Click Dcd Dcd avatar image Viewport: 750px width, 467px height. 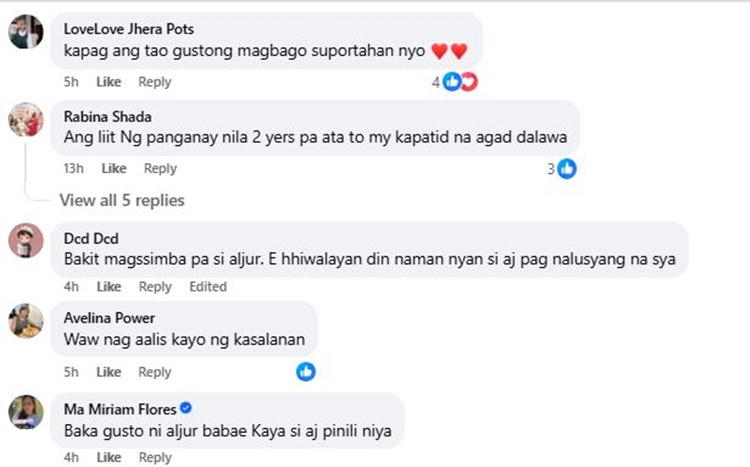[x=25, y=240]
